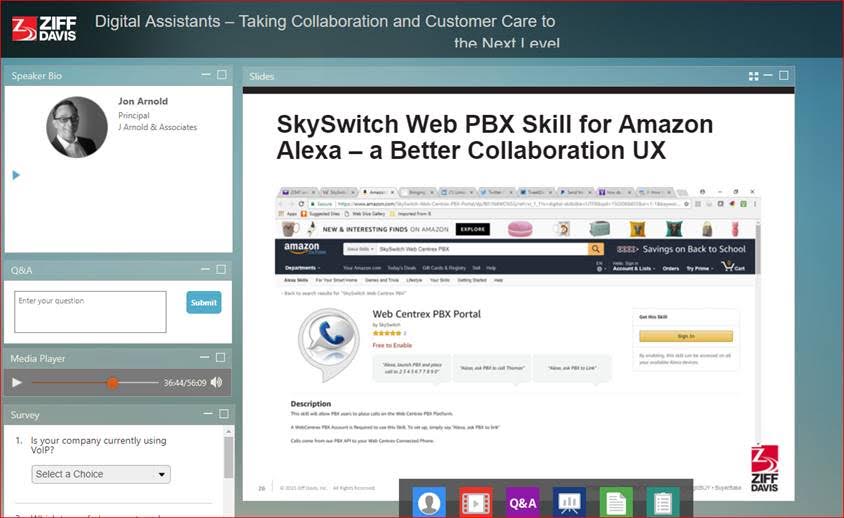This screenshot has height=518, width=844.
Task: Click the survey question about using VoIP
Action: tap(99, 445)
